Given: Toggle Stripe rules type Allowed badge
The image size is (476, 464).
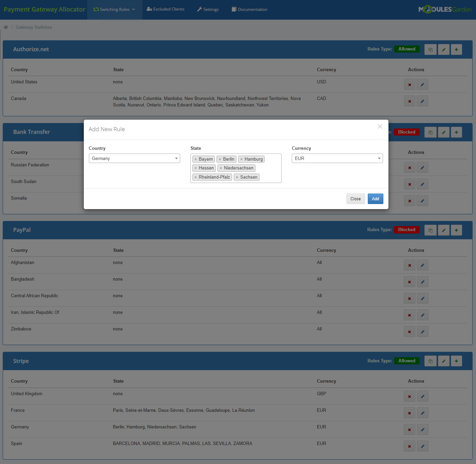Looking at the screenshot, I should click(406, 361).
